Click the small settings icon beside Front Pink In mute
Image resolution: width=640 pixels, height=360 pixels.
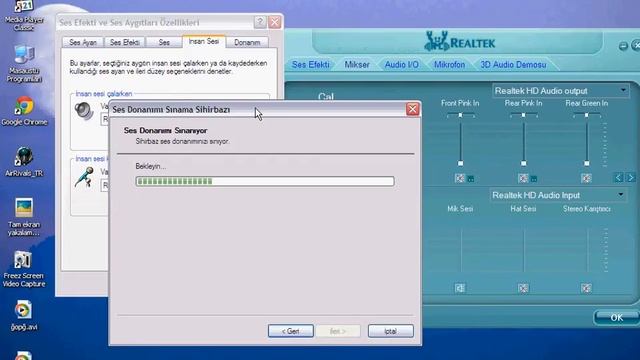pos(471,179)
